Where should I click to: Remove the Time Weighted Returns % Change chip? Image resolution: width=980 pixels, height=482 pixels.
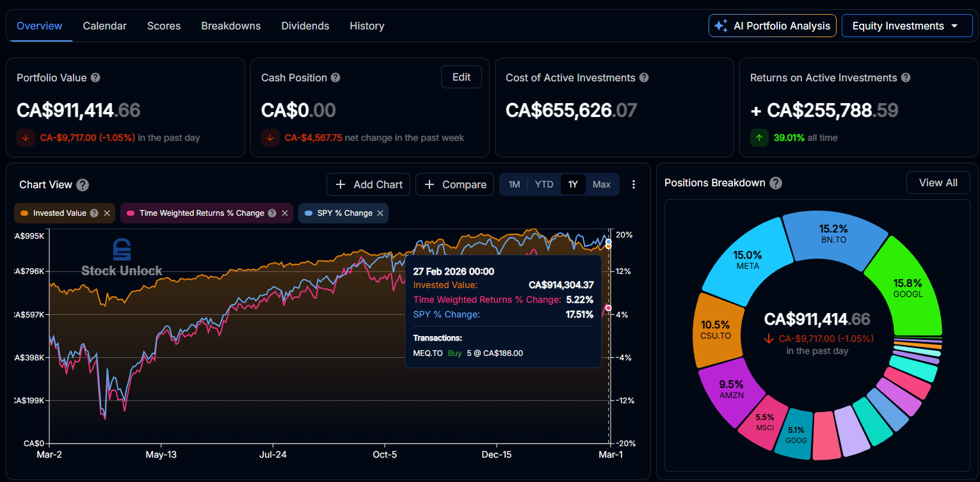point(285,213)
